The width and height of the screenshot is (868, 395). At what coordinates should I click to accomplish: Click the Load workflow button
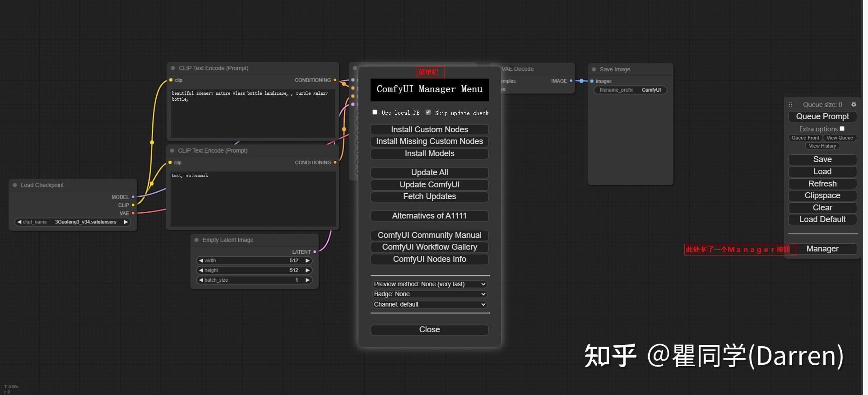822,172
